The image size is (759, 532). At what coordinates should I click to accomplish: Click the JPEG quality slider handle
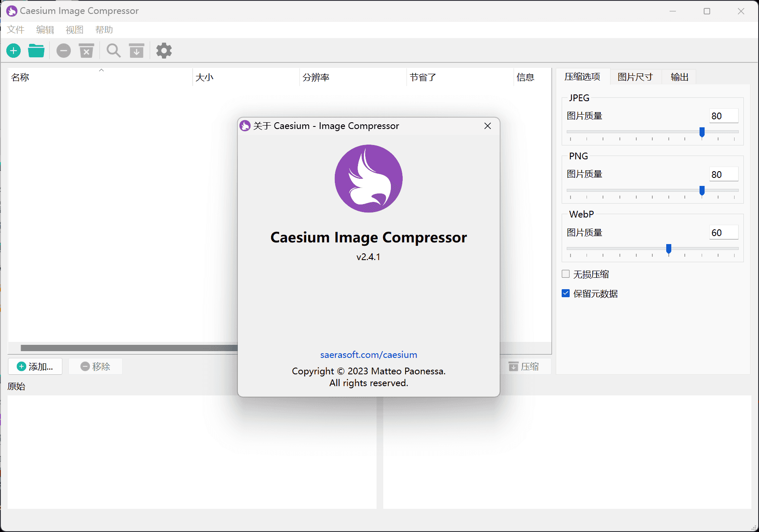[x=702, y=132]
